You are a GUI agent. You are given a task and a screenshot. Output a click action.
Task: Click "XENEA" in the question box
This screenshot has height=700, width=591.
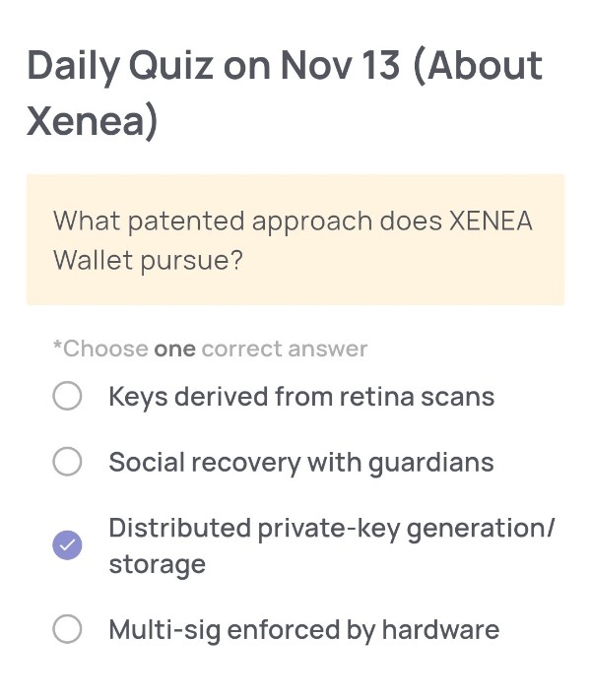pyautogui.click(x=491, y=220)
